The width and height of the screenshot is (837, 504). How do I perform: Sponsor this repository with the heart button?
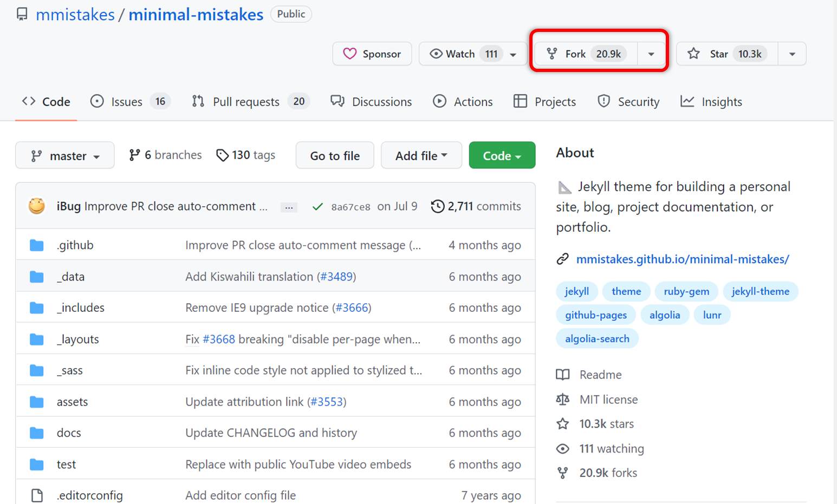click(x=372, y=54)
